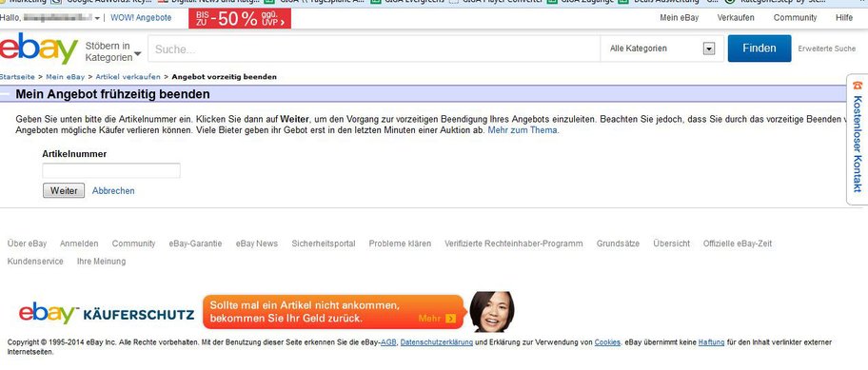Open eBay-Garantie footer link
The image size is (868, 370).
(x=195, y=243)
